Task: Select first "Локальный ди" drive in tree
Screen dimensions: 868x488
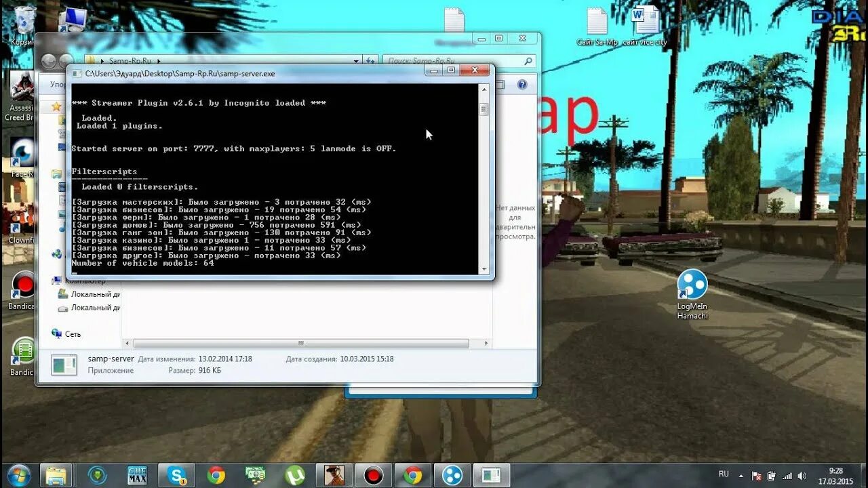Action: (88, 295)
